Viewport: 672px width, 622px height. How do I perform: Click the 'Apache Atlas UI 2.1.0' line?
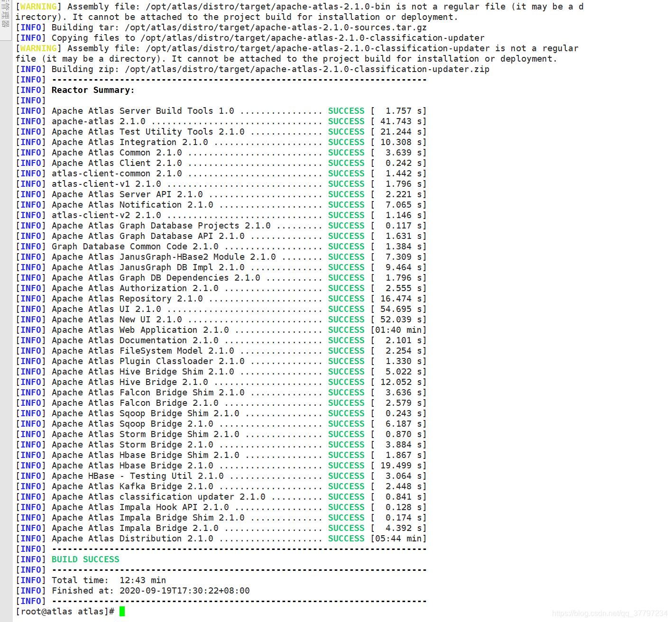point(221,309)
